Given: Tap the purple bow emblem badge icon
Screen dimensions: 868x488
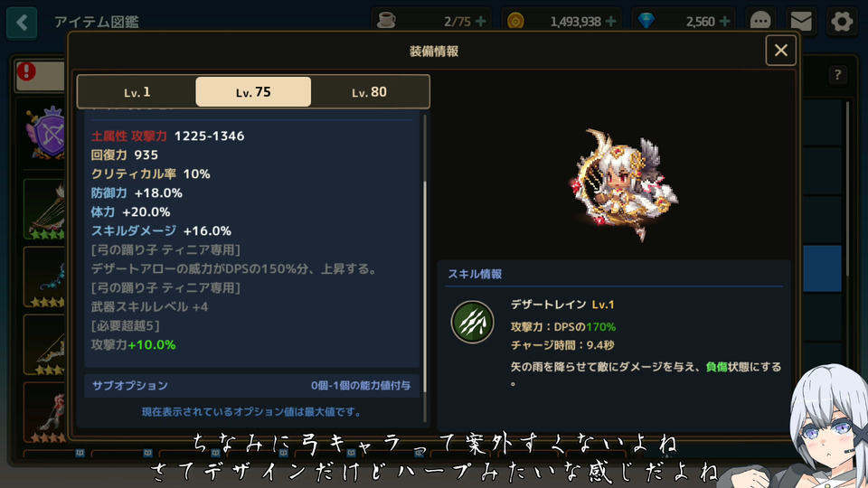Looking at the screenshot, I should 48,133.
